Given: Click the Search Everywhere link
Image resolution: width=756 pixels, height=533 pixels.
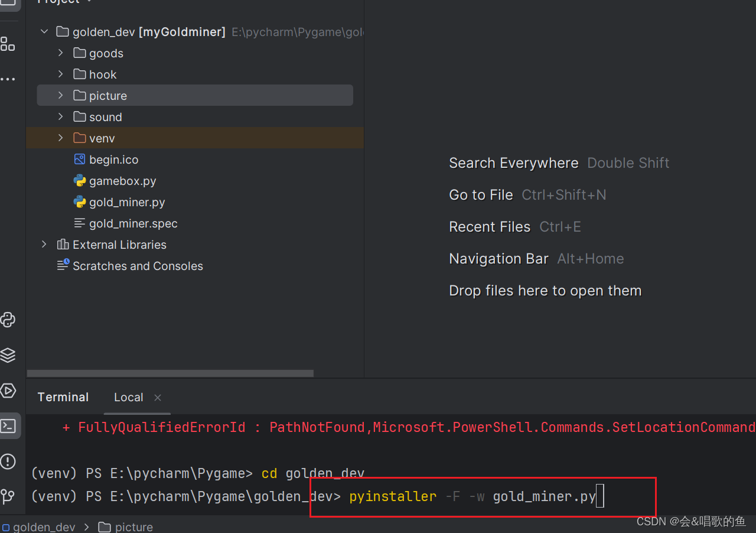Looking at the screenshot, I should click(513, 163).
